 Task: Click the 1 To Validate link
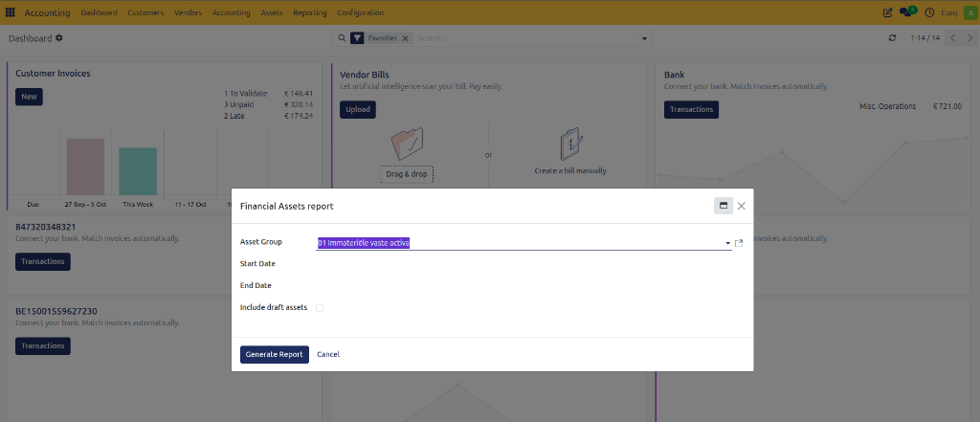[246, 93]
